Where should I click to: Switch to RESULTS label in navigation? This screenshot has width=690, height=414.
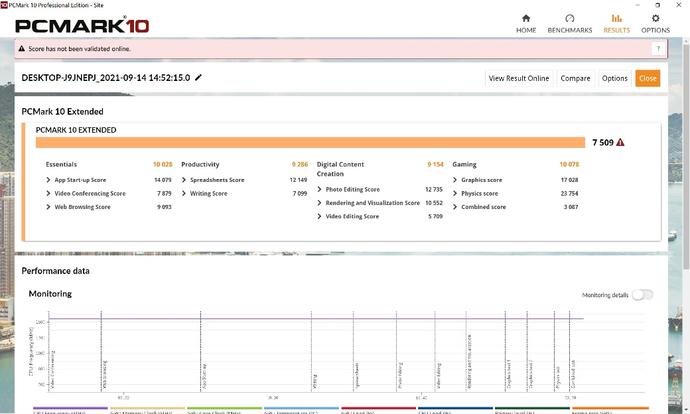pyautogui.click(x=617, y=30)
